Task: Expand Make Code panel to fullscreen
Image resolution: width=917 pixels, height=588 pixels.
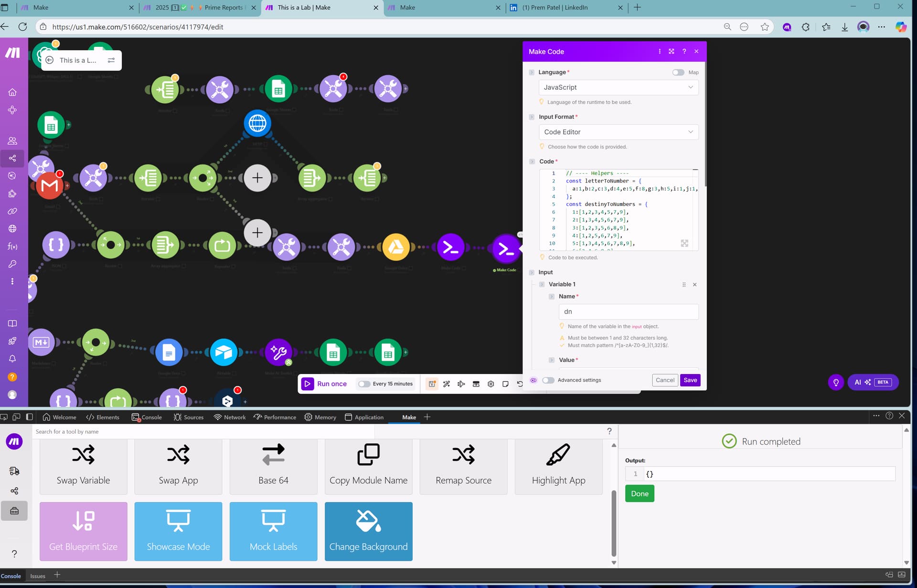Action: (672, 52)
